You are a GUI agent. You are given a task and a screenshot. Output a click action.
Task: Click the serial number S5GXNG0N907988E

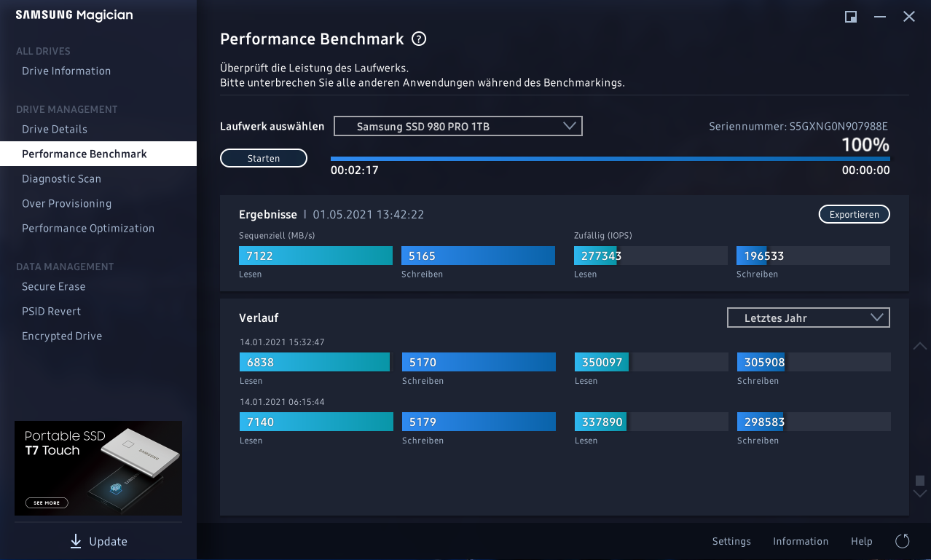pos(839,126)
